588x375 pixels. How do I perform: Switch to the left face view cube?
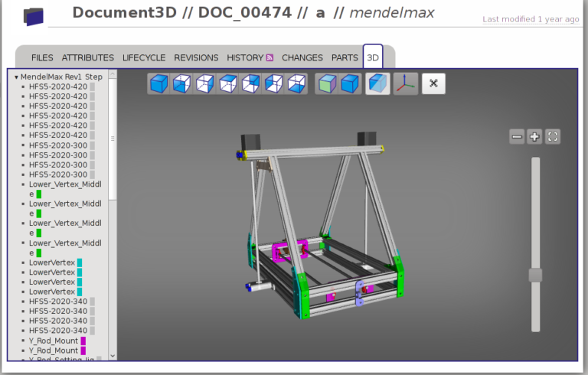coord(273,83)
